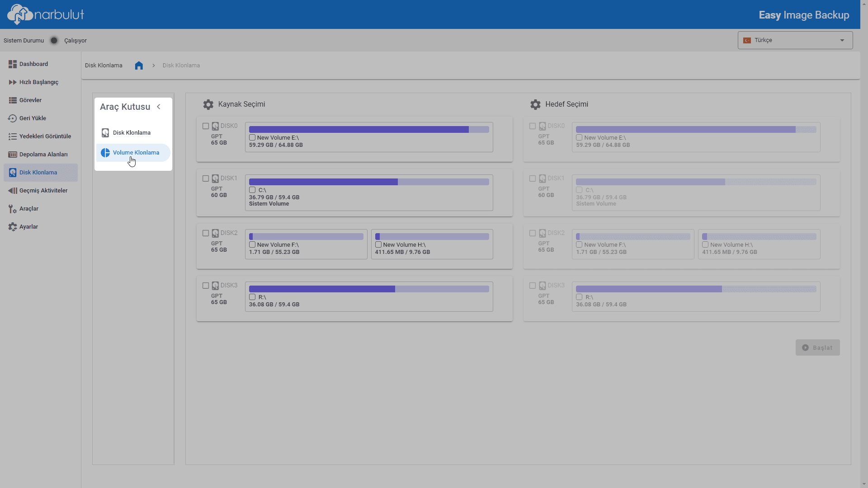This screenshot has width=868, height=488.
Task: Click target DISK0 drive icon
Action: (542, 126)
